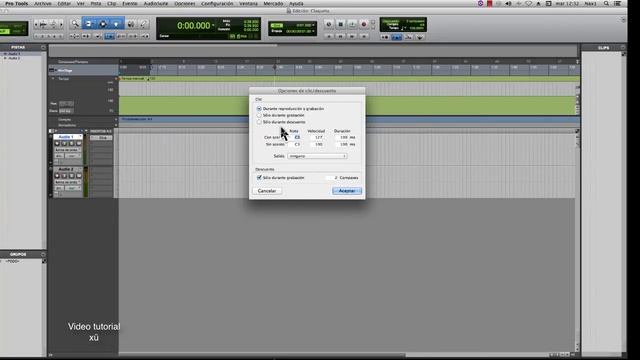Select 'Durante reproducción y grabación' radio option
Screen dimensions: 640x360
[259, 109]
